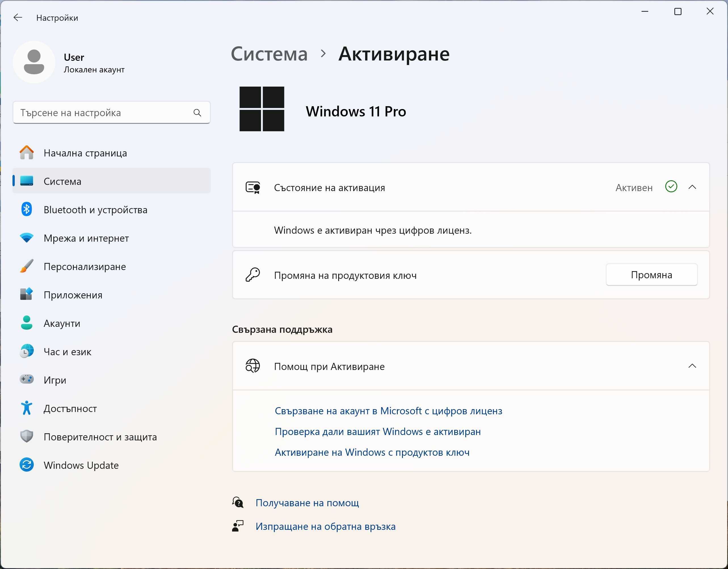Click the User profile avatar

[x=34, y=62]
